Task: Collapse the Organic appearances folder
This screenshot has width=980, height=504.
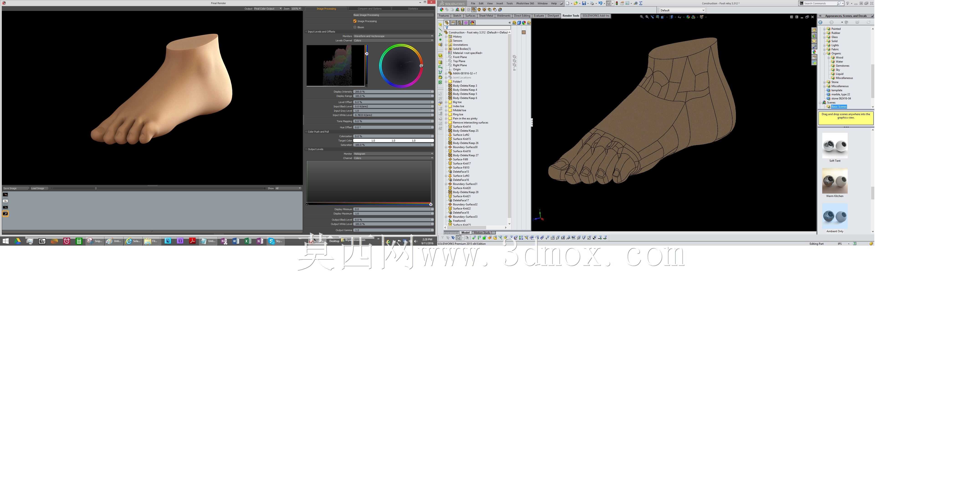Action: coord(824,54)
